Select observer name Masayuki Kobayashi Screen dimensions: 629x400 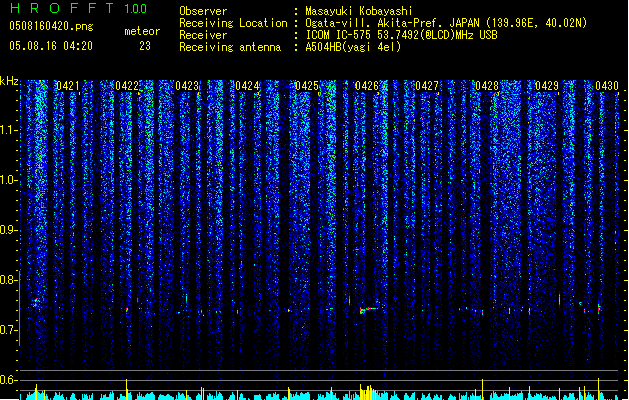pyautogui.click(x=359, y=11)
